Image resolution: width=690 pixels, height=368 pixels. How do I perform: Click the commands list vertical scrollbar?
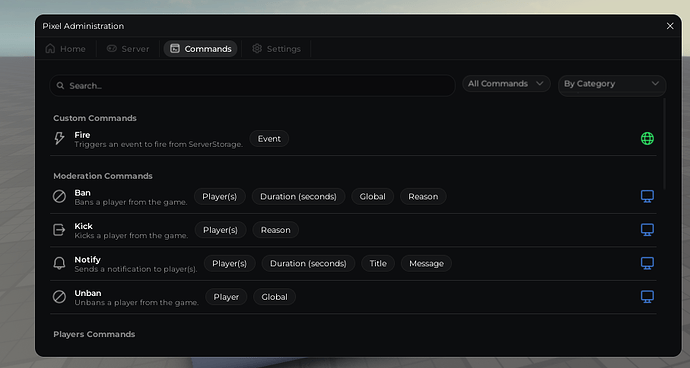click(664, 144)
